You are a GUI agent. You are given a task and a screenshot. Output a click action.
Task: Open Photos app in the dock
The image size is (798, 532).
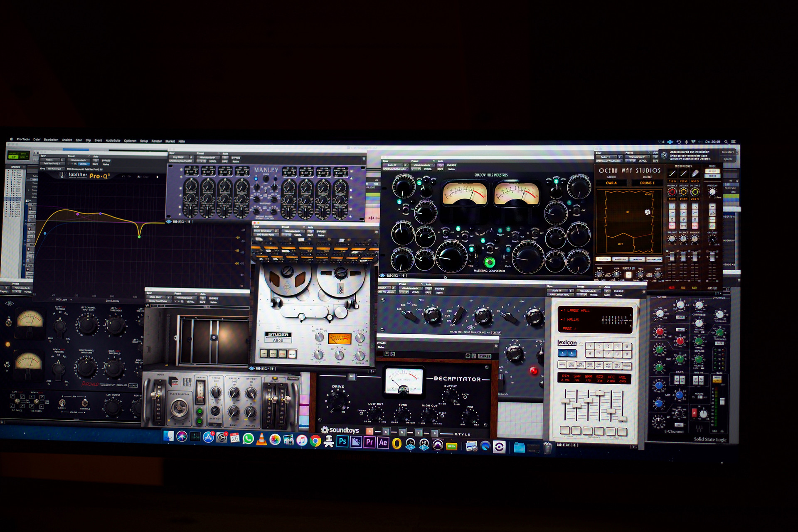click(x=275, y=439)
